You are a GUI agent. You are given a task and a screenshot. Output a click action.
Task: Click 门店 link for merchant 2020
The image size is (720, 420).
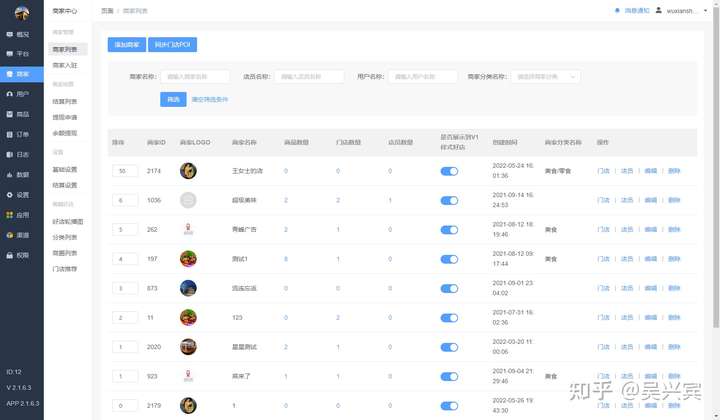point(603,347)
